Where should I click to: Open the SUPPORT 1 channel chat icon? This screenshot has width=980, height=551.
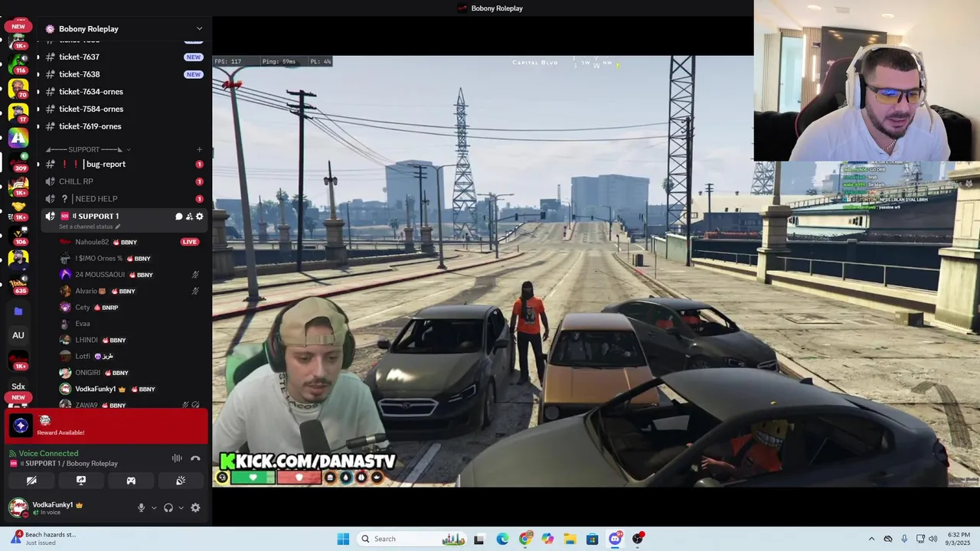(x=179, y=217)
